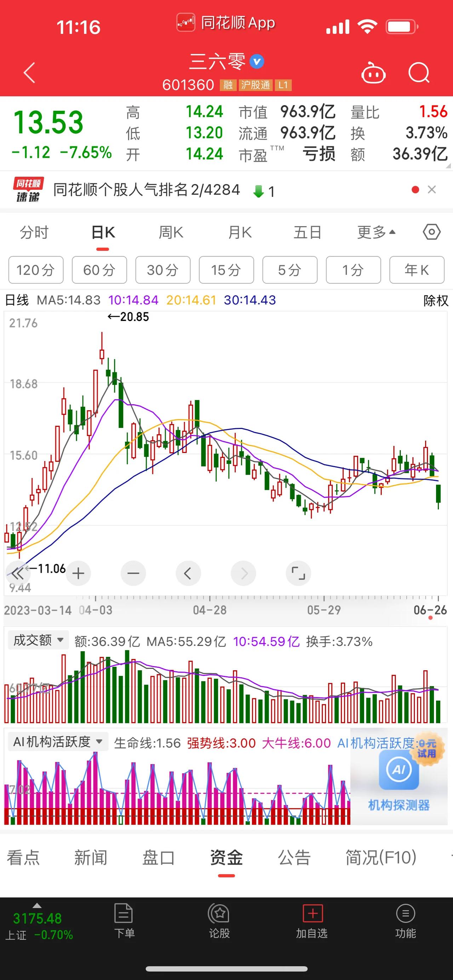Tap the current price 13.53
This screenshot has width=453, height=980.
click(x=48, y=122)
